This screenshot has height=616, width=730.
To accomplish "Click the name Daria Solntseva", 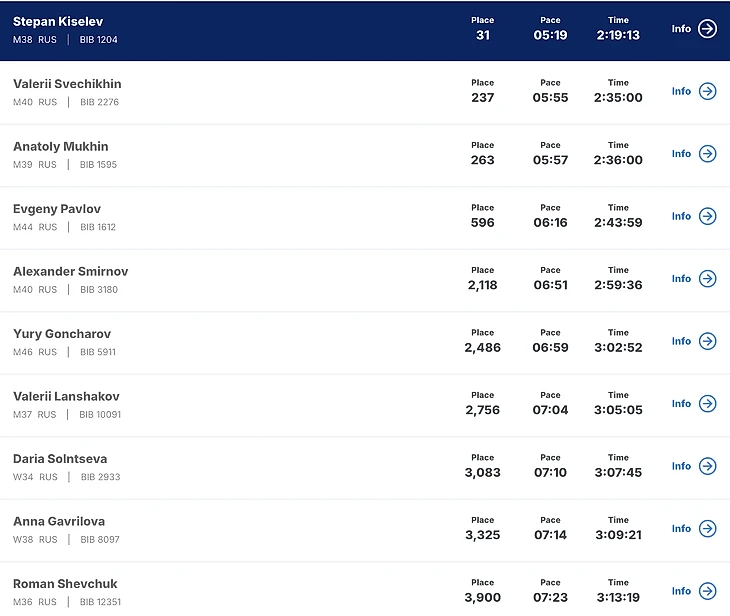I will click(59, 459).
